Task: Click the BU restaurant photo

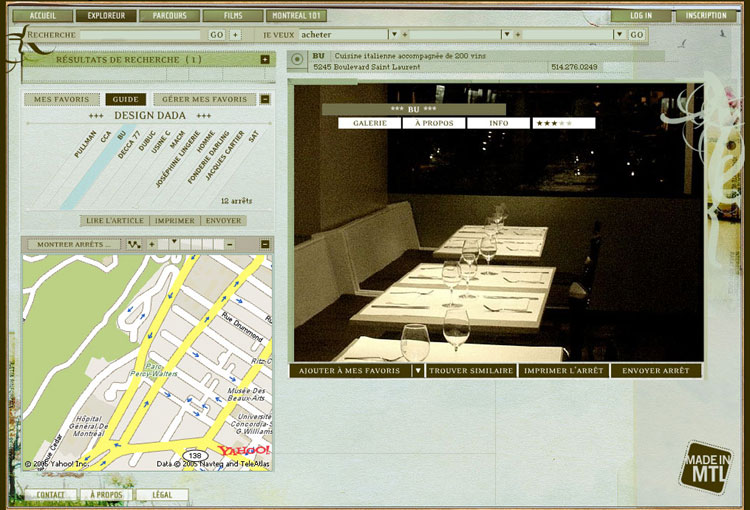Action: click(498, 223)
